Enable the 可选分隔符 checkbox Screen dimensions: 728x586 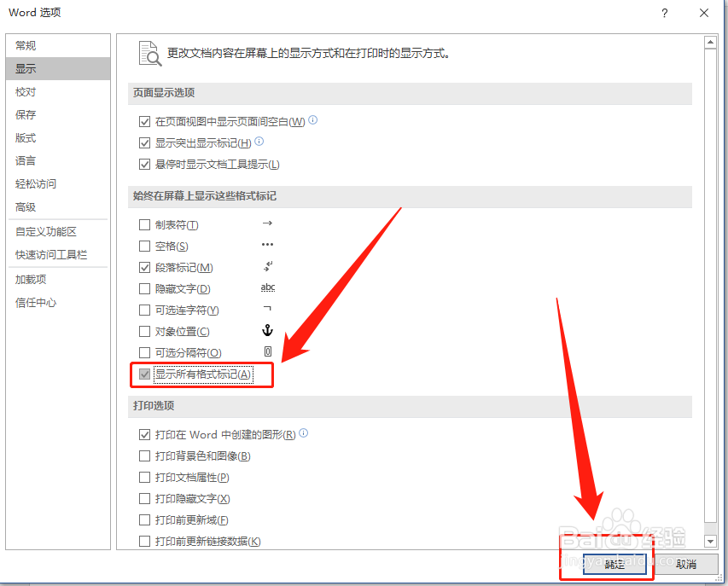(x=144, y=352)
